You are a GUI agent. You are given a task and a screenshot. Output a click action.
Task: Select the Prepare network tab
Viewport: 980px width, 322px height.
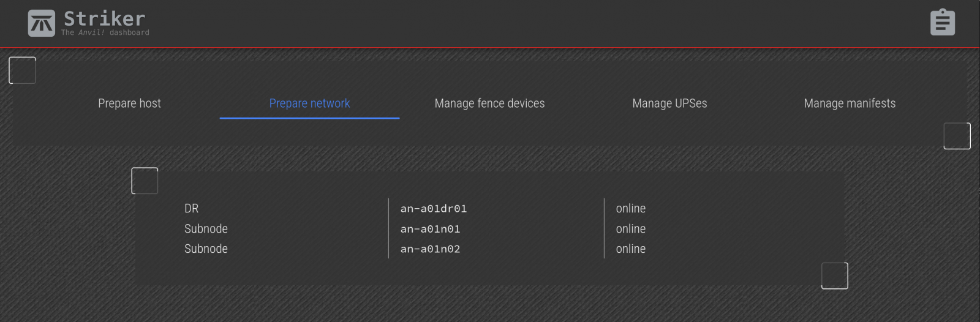click(309, 103)
